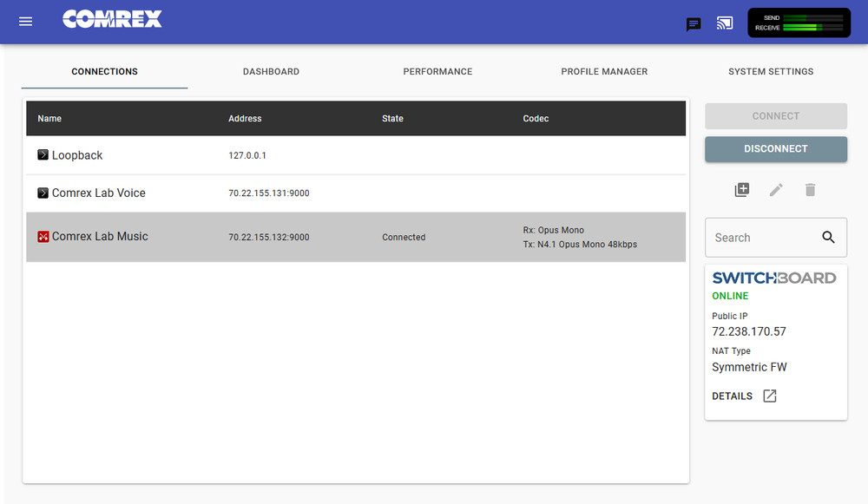Collapse the Comrex Lab Music connection entry
Viewport: 868px width, 504px height.
[43, 236]
